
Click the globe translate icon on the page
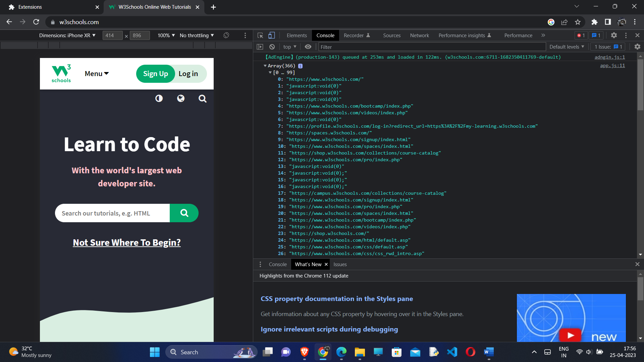[x=181, y=98]
